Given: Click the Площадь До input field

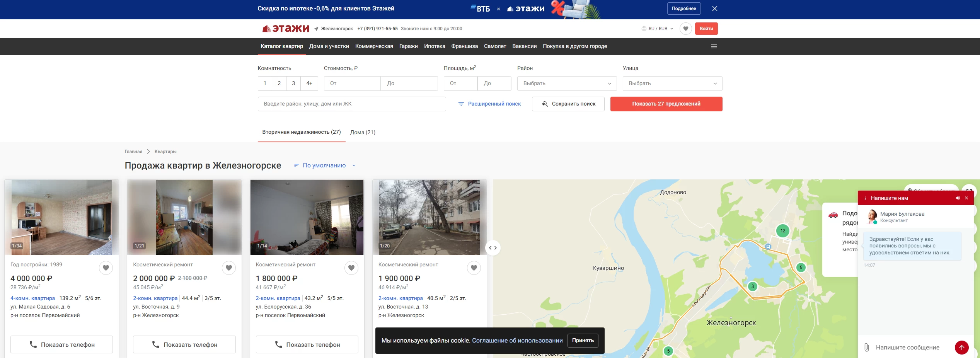Looking at the screenshot, I should [x=494, y=84].
